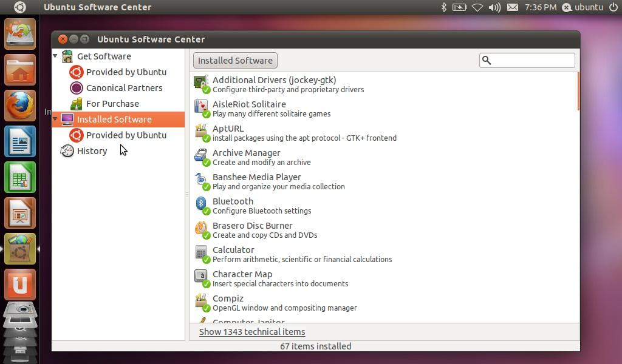The width and height of the screenshot is (622, 364).
Task: Close the Ubuntu Software Center window
Action: (x=63, y=39)
